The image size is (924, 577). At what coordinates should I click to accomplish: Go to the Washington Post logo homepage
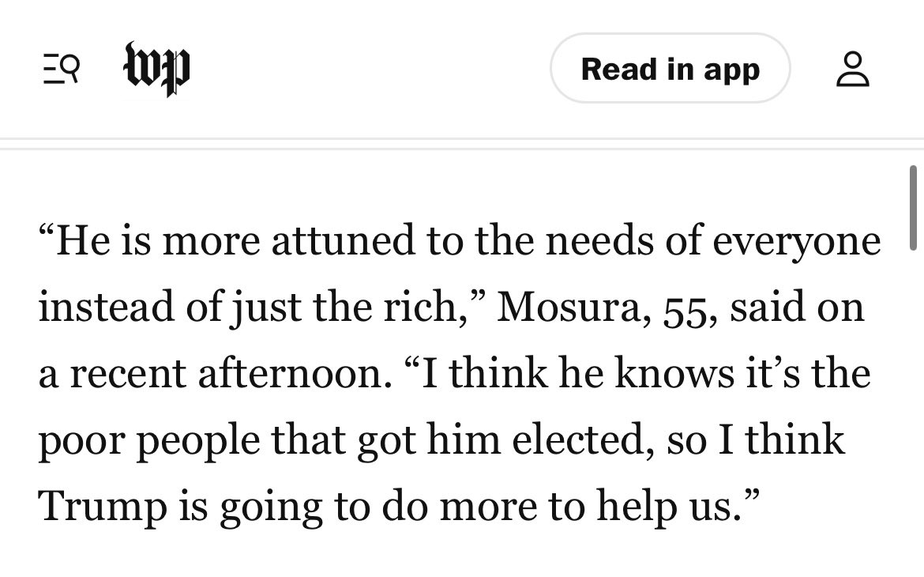pos(156,69)
